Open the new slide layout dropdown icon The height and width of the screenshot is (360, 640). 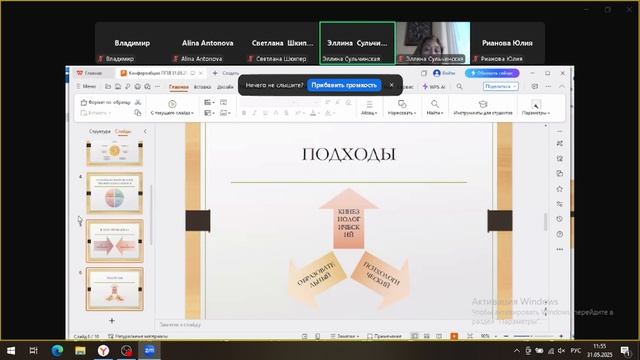pos(209,102)
